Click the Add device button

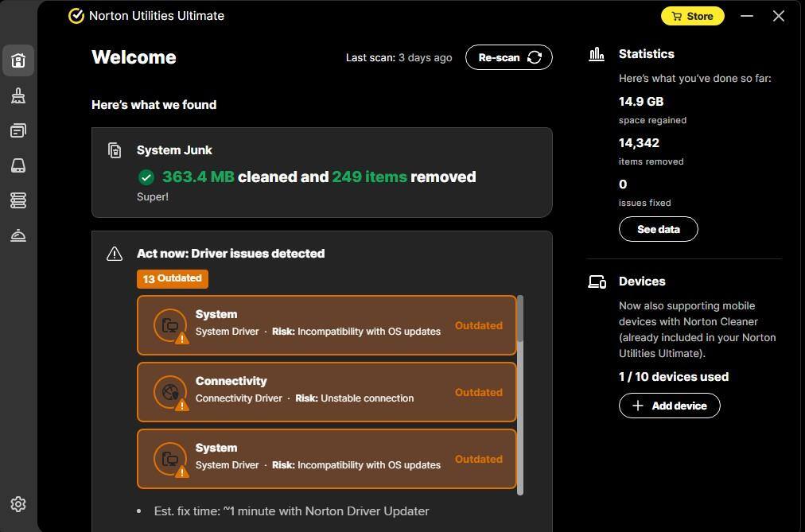(669, 406)
